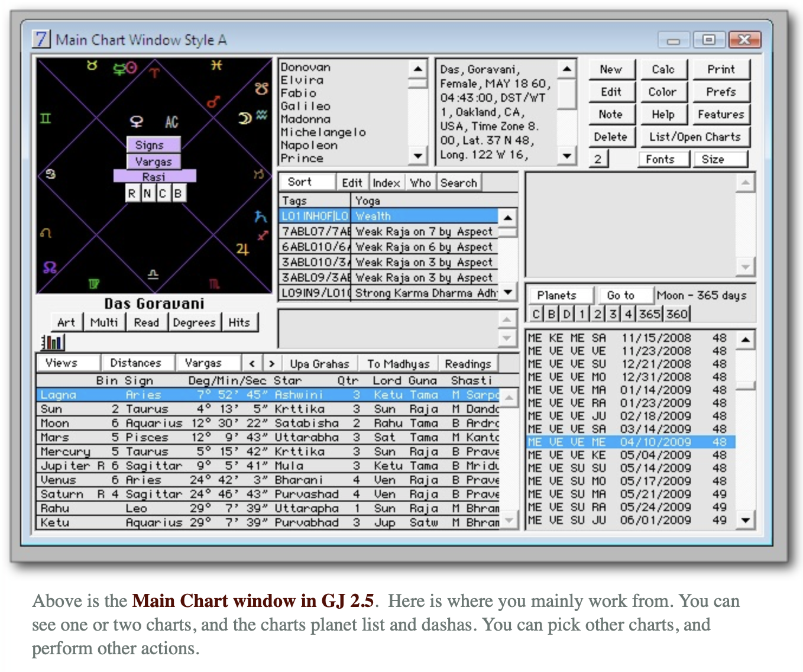Toggle the N chart option button
This screenshot has height=672, width=803.
[x=147, y=193]
